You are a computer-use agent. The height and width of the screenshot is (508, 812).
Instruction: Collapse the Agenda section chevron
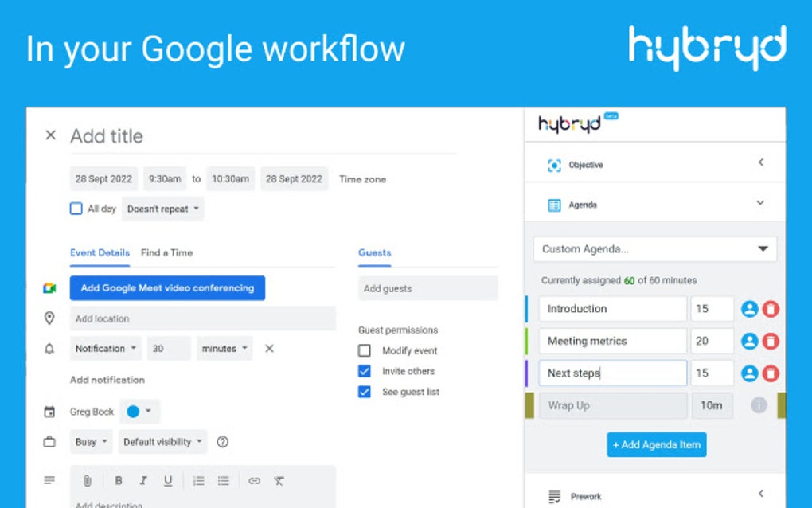click(761, 202)
